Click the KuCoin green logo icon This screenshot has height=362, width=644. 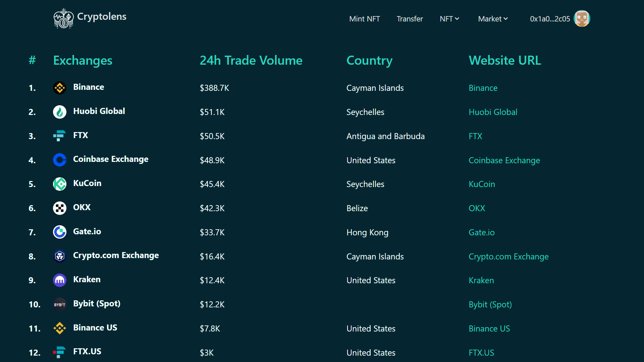click(x=60, y=184)
